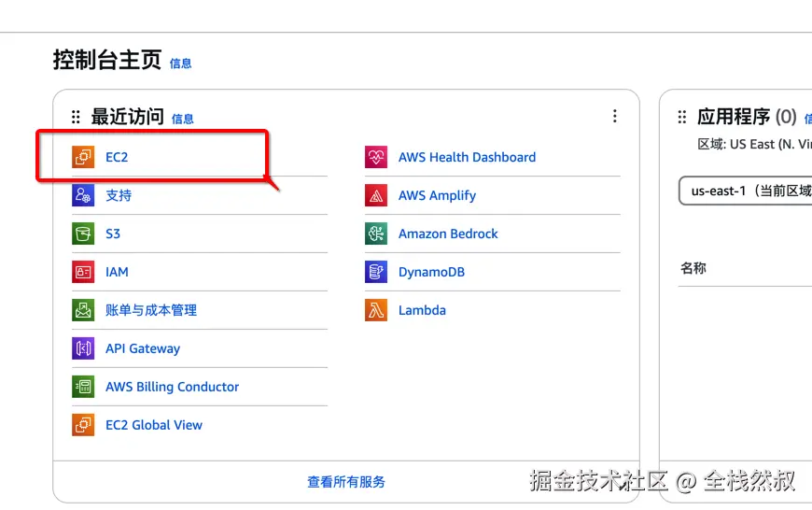Click the 名称 column header

click(x=693, y=268)
